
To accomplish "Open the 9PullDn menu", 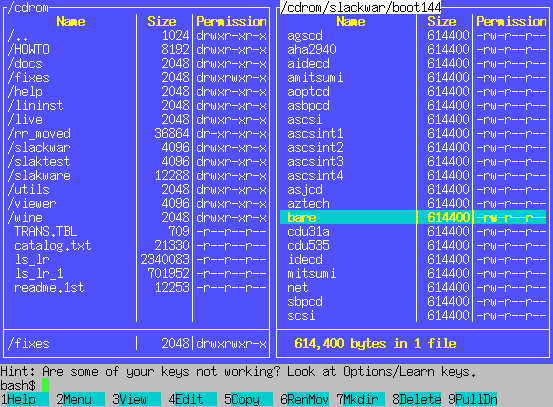I will click(x=473, y=399).
